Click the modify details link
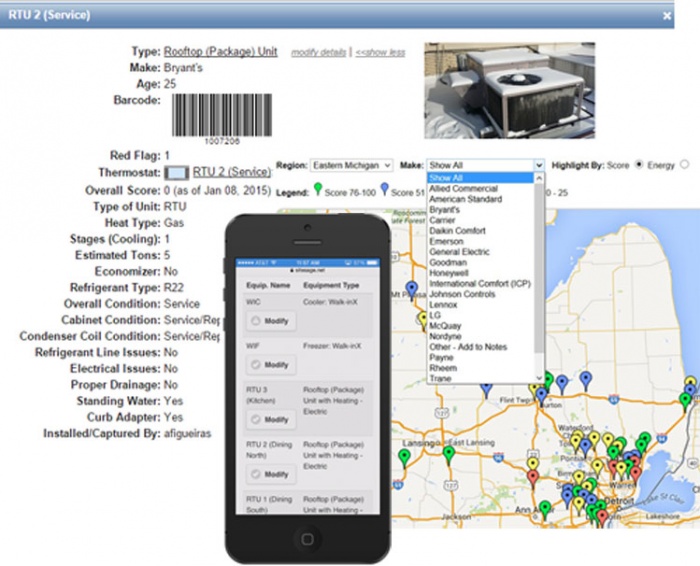Screen dimensions: 700x566 pos(318,52)
